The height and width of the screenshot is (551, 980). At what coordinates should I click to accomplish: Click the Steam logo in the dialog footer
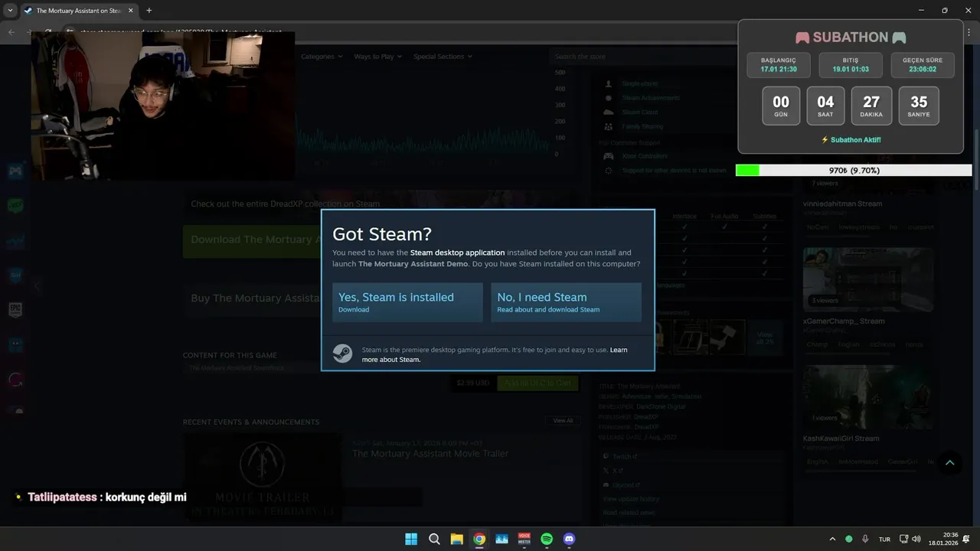[x=342, y=354]
